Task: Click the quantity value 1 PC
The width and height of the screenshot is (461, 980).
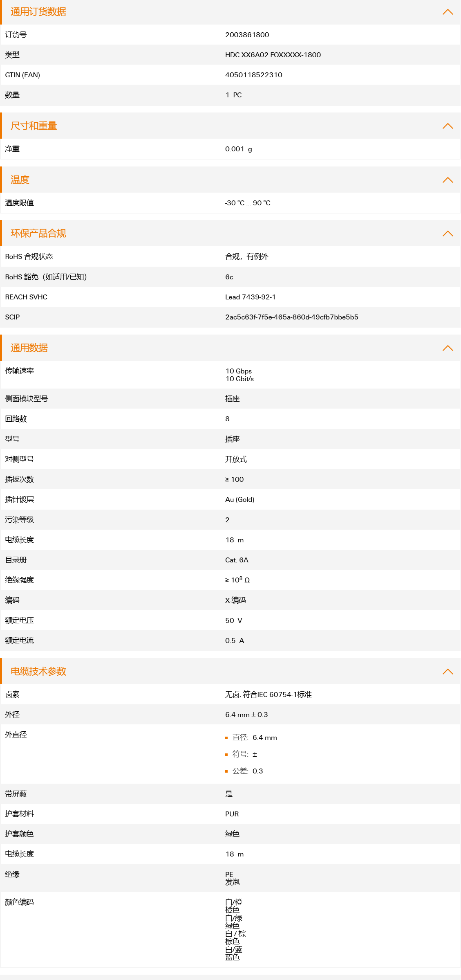Action: coord(234,95)
